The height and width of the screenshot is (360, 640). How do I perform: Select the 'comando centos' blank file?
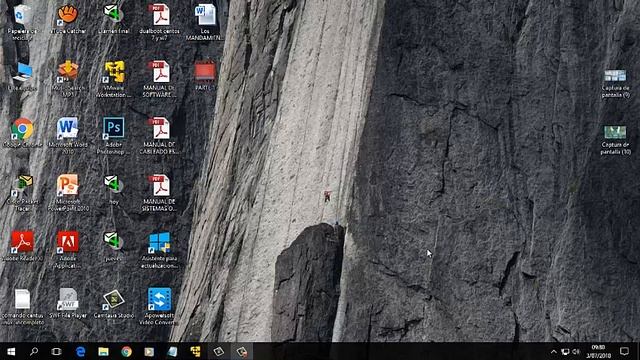[22, 307]
